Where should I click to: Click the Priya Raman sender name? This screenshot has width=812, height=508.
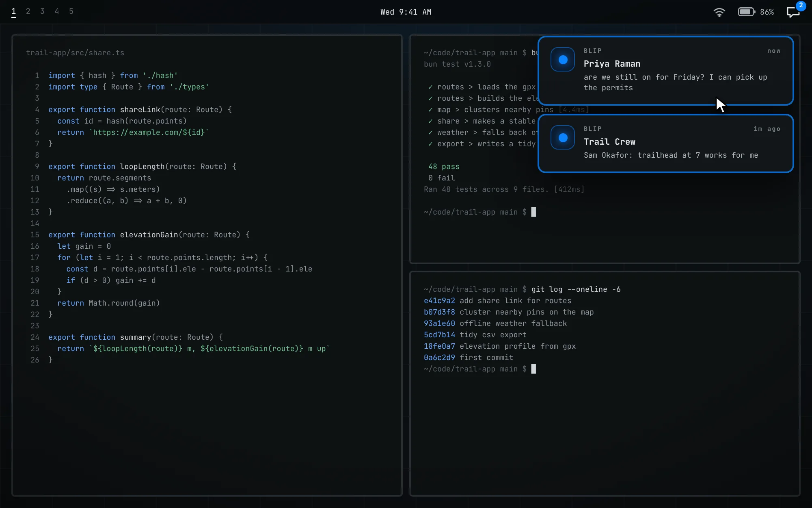tap(612, 64)
